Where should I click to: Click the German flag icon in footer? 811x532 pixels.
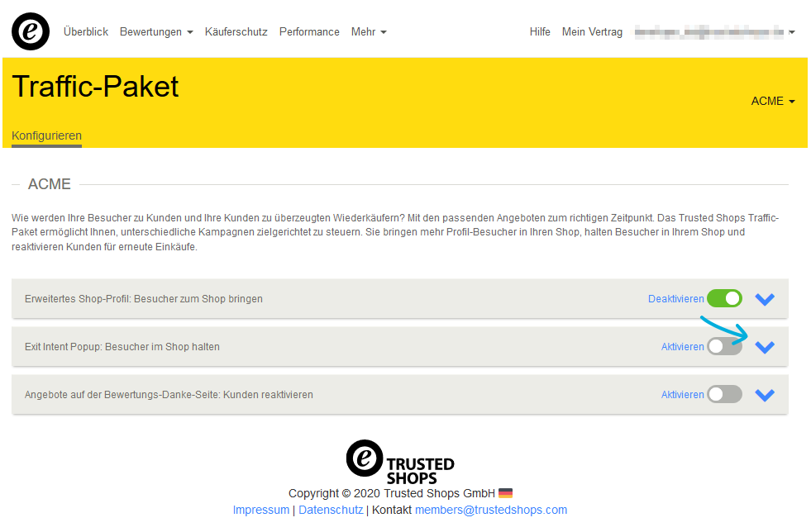tap(505, 493)
